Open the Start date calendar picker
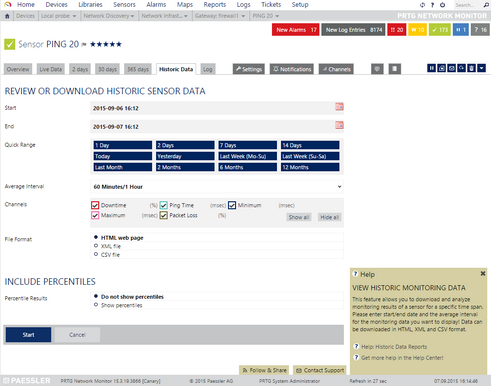 pos(339,107)
